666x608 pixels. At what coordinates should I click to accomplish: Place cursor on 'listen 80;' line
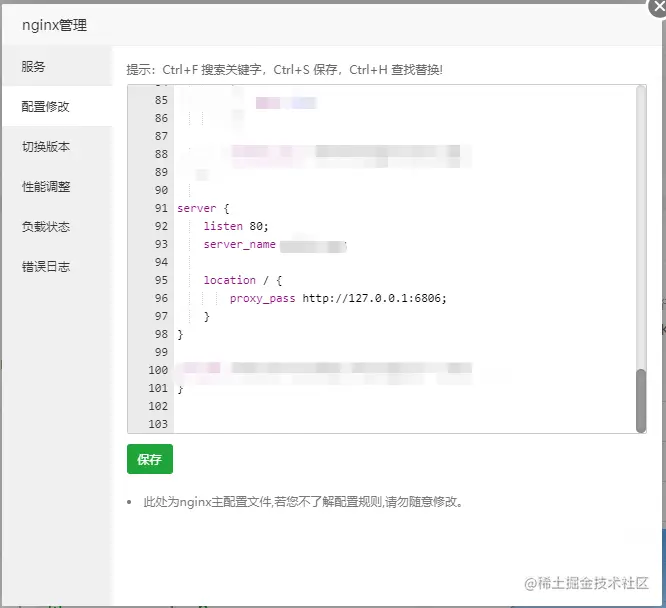click(236, 226)
